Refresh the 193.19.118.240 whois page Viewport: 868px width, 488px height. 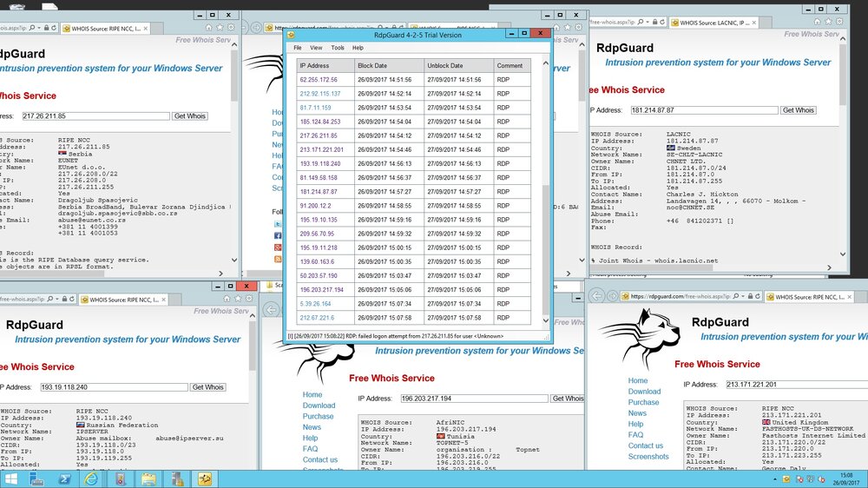(x=72, y=299)
